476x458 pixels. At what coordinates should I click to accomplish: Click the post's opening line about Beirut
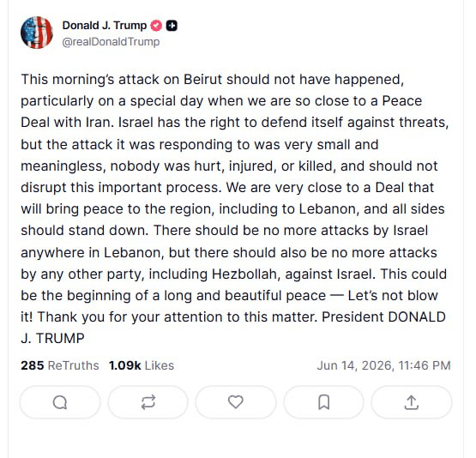coord(213,80)
